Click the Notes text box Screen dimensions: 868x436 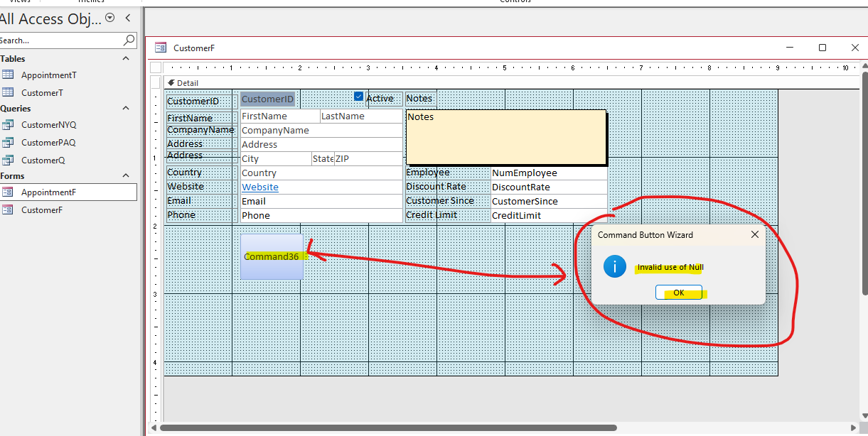coord(506,136)
